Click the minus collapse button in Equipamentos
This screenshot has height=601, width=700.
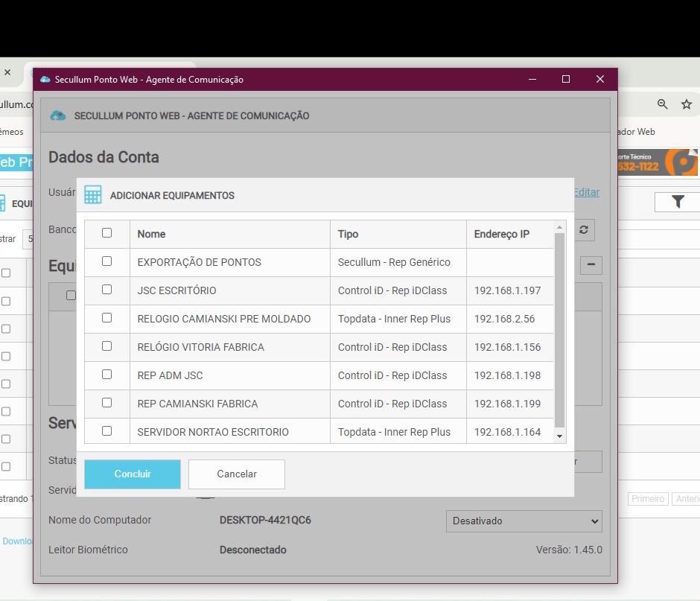point(591,264)
